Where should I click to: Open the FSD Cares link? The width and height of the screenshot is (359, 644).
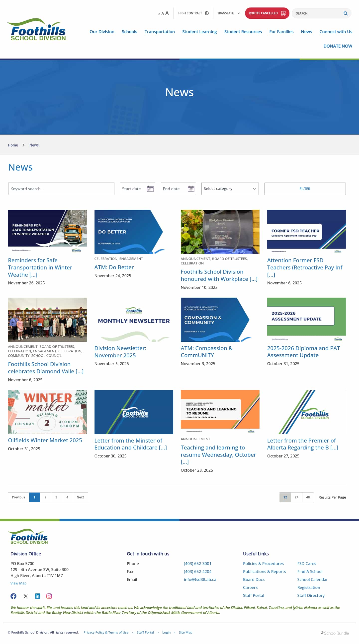pyautogui.click(x=306, y=564)
